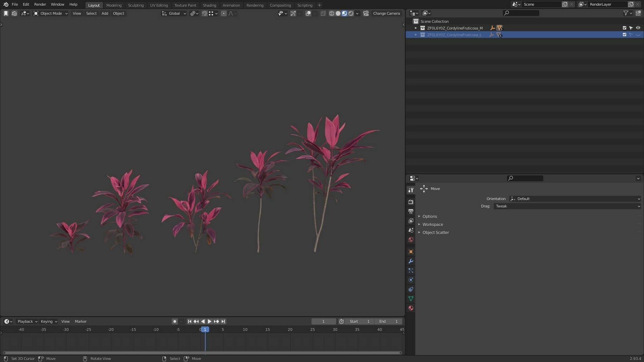The width and height of the screenshot is (644, 362).
Task: Jump to timeline end frame
Action: [223, 321]
